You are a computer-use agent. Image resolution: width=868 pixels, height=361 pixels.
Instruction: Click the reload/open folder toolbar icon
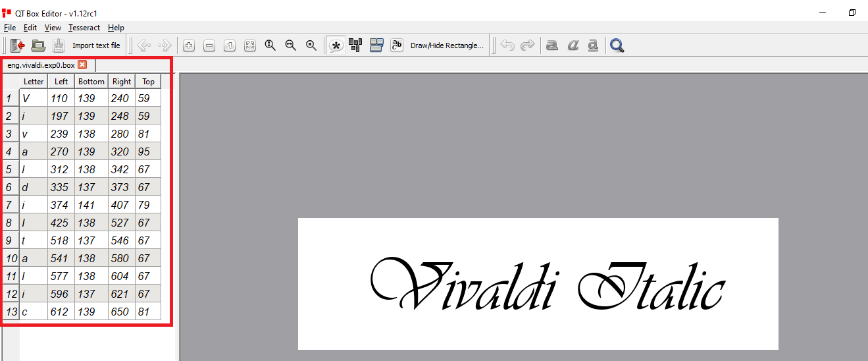39,45
